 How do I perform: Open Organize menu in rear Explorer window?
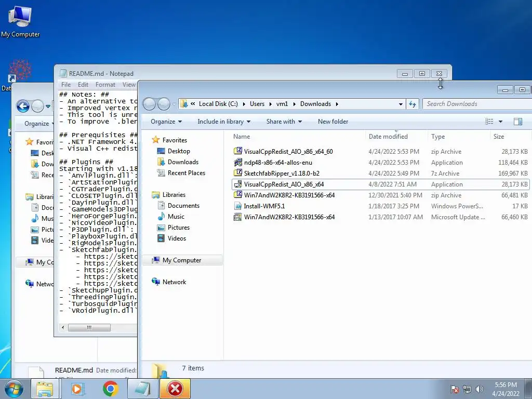38,124
